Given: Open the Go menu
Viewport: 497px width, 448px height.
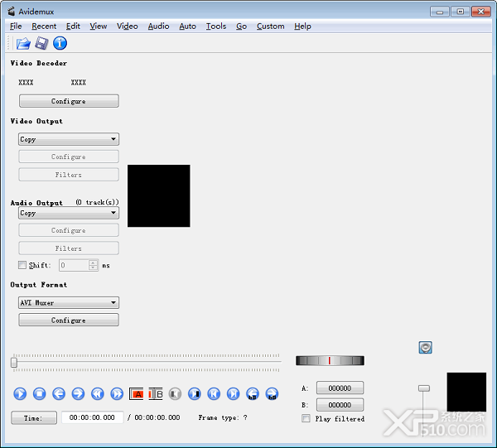Looking at the screenshot, I should point(242,26).
